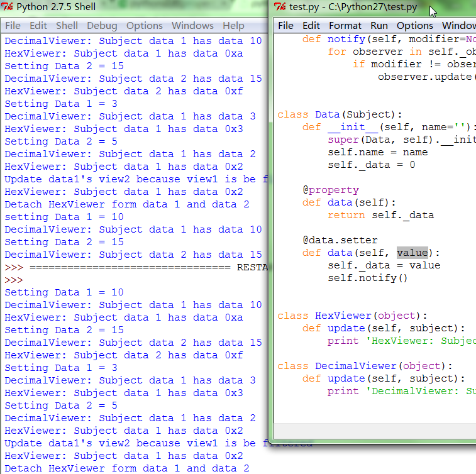
Task: Open Edit menu in Python Shell window
Action: 38,26
